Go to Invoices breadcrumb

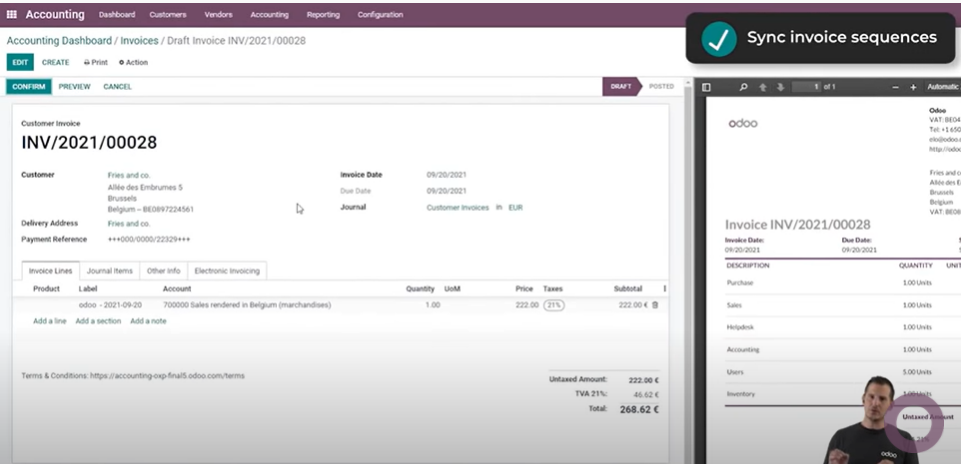(x=139, y=41)
